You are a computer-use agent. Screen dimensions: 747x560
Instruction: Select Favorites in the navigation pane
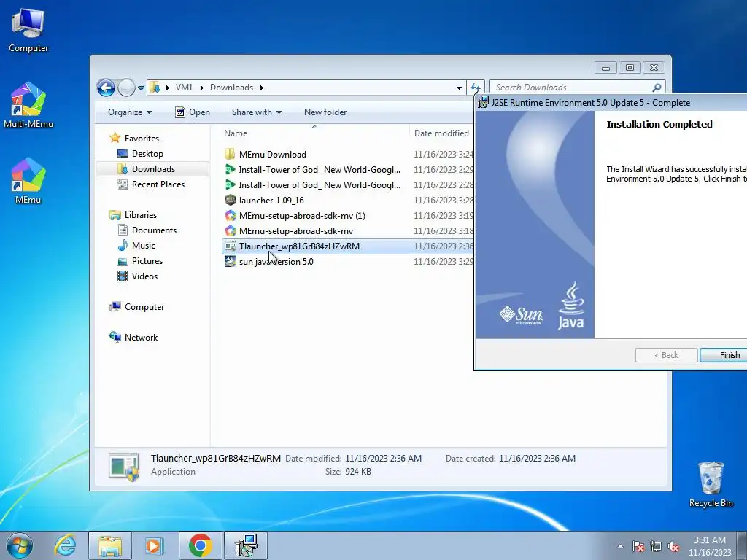(x=142, y=138)
